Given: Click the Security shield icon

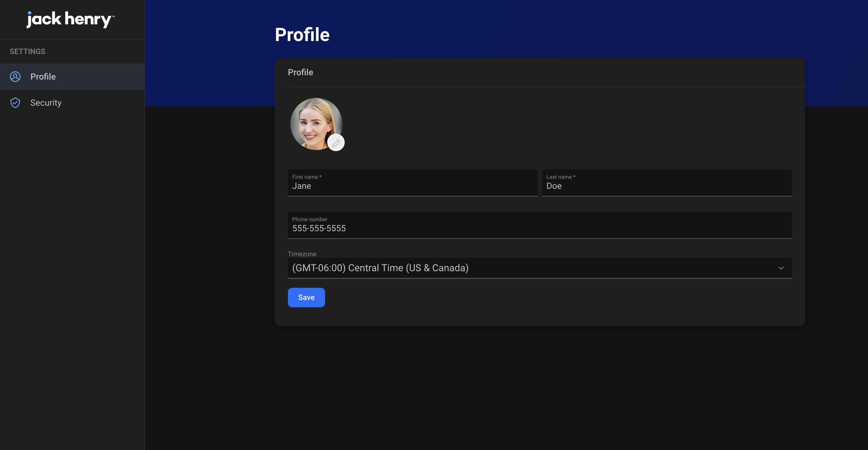Looking at the screenshot, I should [x=15, y=103].
